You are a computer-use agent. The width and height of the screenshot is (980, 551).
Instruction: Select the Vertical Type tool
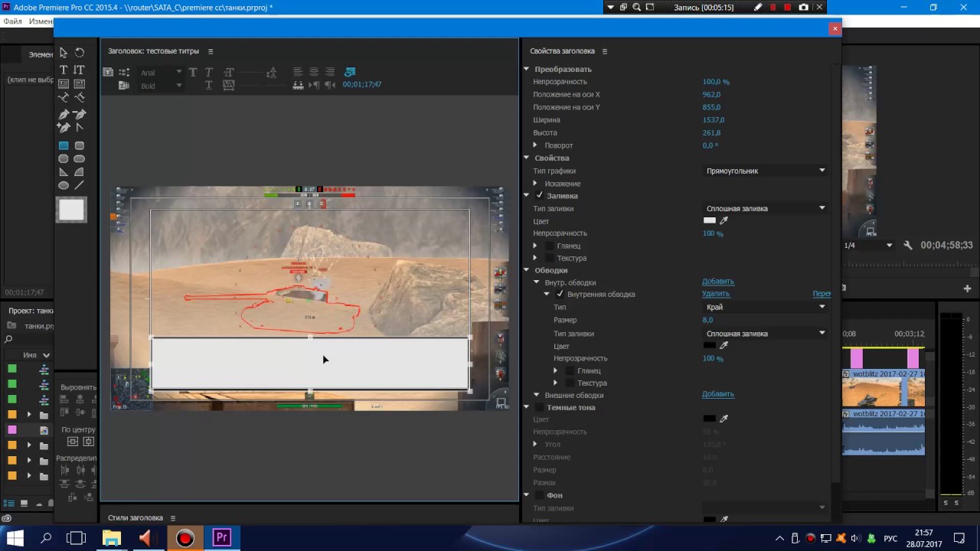click(79, 70)
